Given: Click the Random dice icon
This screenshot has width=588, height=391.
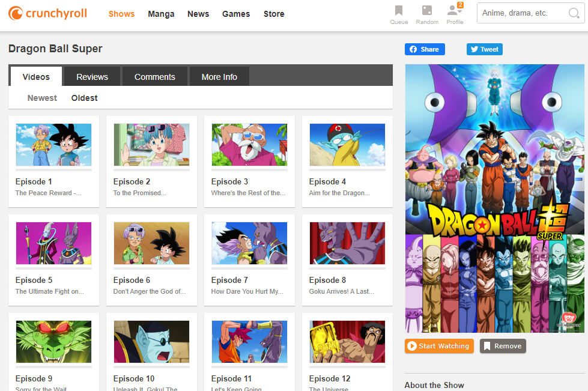Looking at the screenshot, I should click(x=427, y=10).
